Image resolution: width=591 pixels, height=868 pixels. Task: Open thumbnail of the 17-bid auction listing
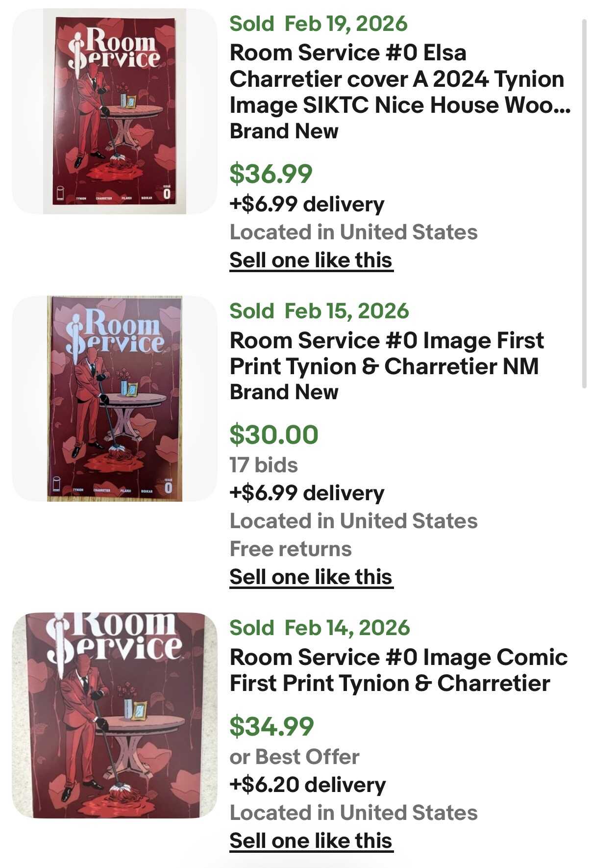[x=114, y=399]
